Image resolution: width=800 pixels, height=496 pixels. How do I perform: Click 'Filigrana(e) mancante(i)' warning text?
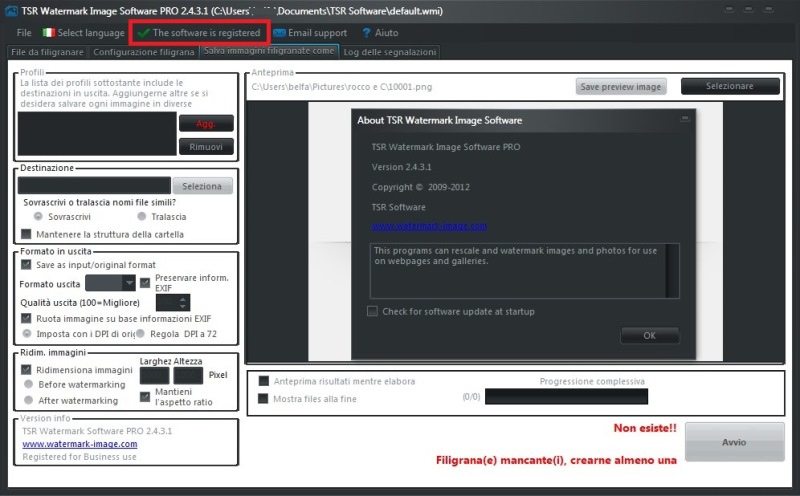tap(557, 460)
